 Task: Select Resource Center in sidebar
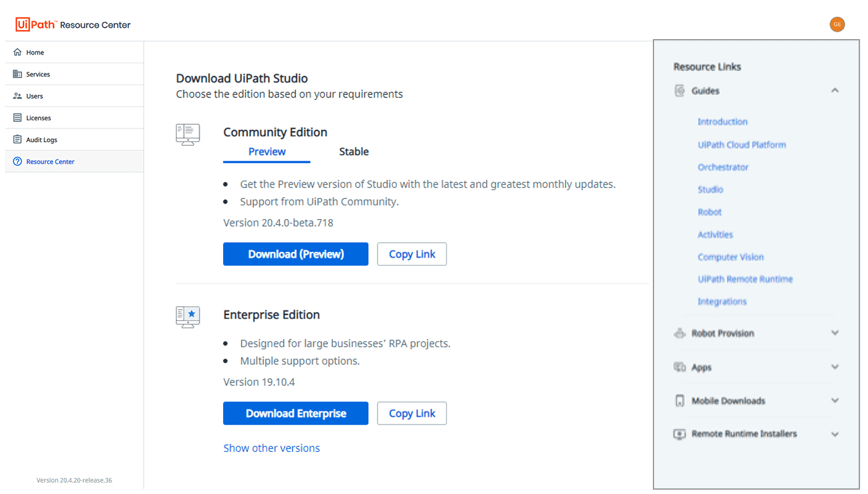pyautogui.click(x=74, y=161)
